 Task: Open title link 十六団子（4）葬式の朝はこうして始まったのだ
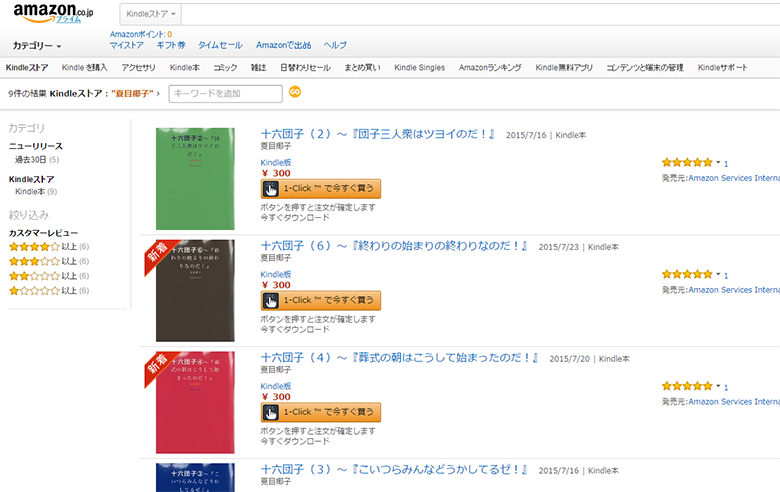pos(399,358)
